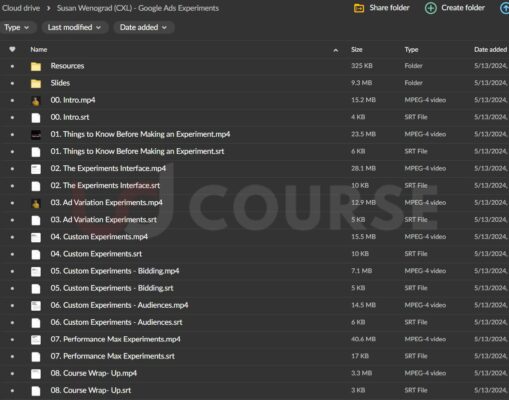509x400 pixels.
Task: Toggle favorite dot for Resources row
Action: (x=12, y=66)
